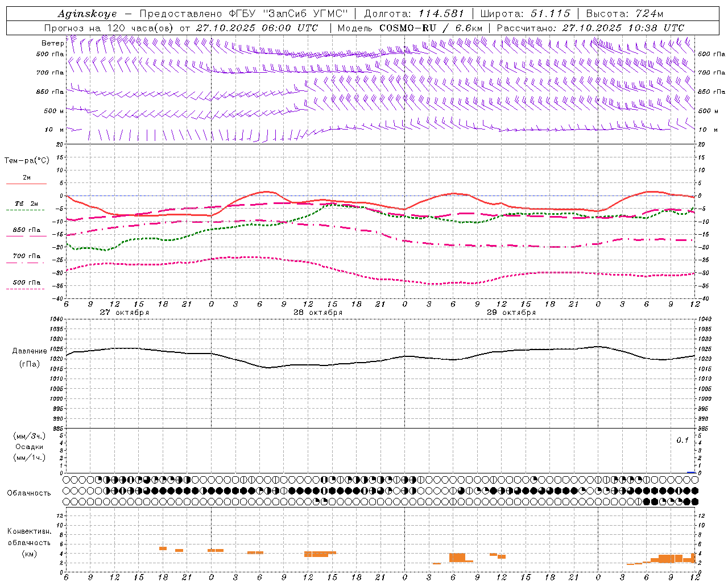
Task: Click the (мм/3ч.) precipitation unit label
Action: point(29,436)
